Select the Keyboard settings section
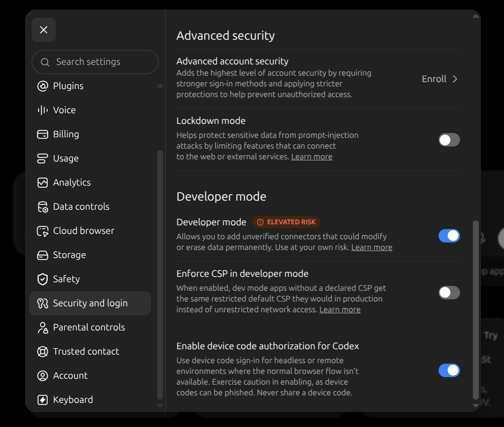 coord(90,400)
